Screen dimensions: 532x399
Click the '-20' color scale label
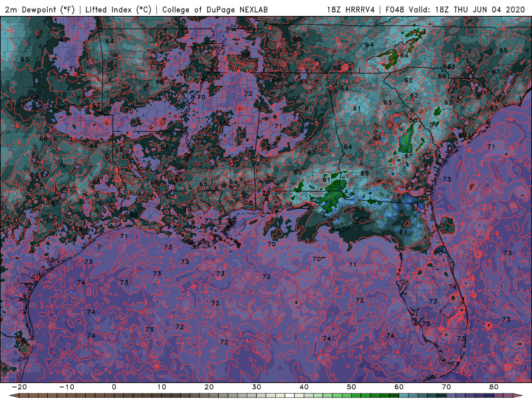(19, 387)
